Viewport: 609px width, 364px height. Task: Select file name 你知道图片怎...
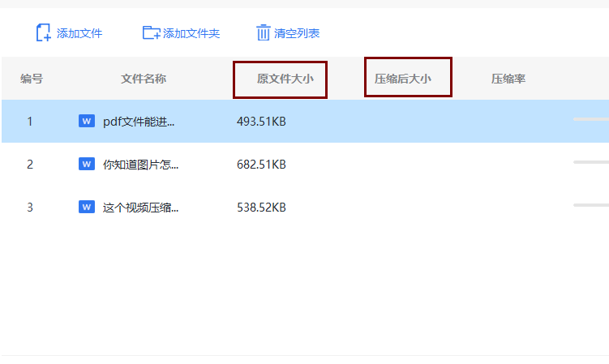point(140,165)
